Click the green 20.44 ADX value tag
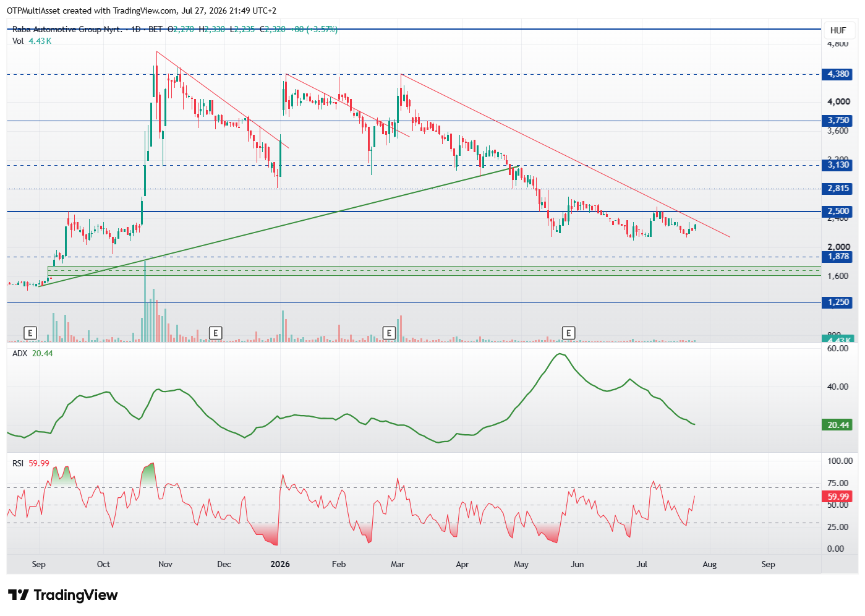 pyautogui.click(x=838, y=425)
